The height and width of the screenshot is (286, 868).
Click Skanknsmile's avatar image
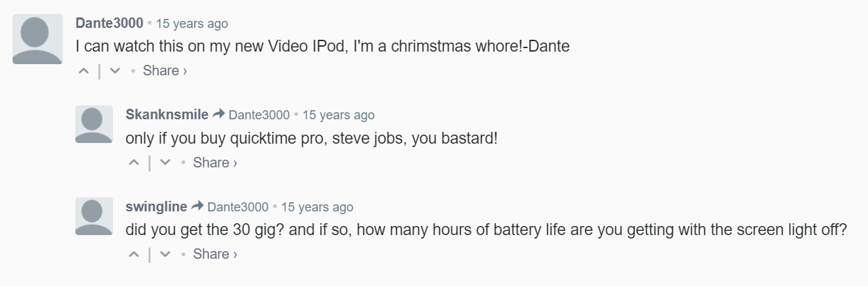[94, 124]
